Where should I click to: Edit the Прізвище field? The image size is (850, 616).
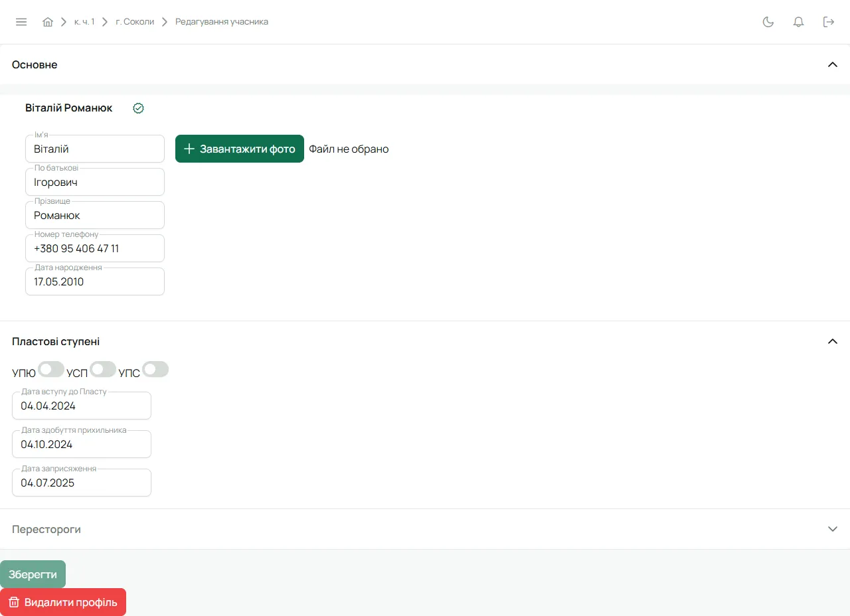95,215
